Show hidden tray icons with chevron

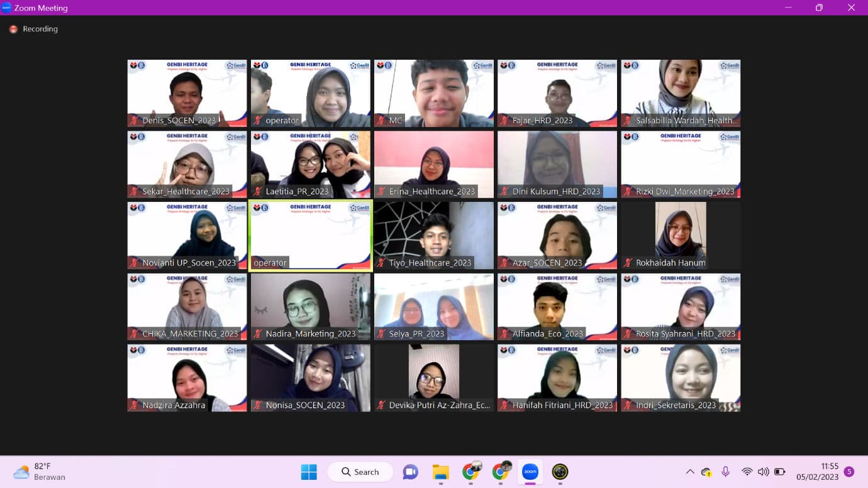tap(690, 472)
